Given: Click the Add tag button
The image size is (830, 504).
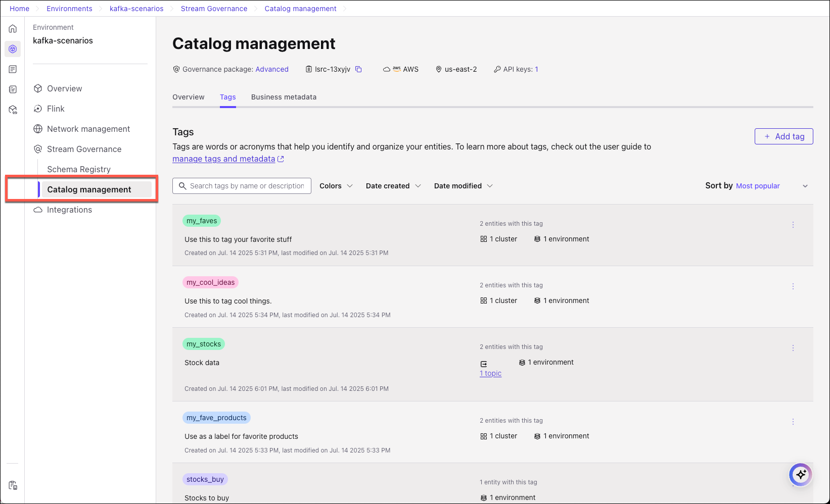Looking at the screenshot, I should (x=783, y=136).
